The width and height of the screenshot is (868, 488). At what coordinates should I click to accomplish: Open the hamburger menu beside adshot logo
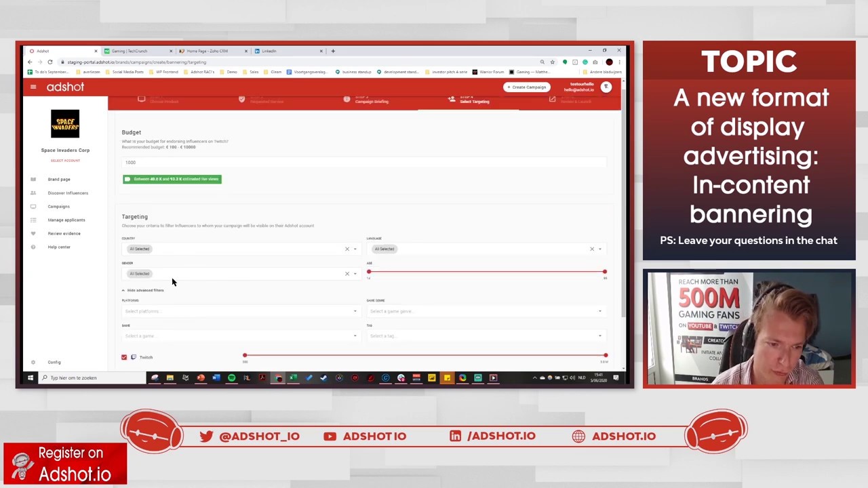(x=33, y=87)
